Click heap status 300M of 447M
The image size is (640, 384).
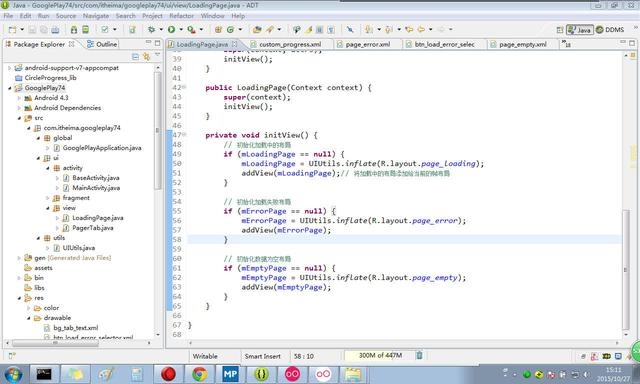380,355
